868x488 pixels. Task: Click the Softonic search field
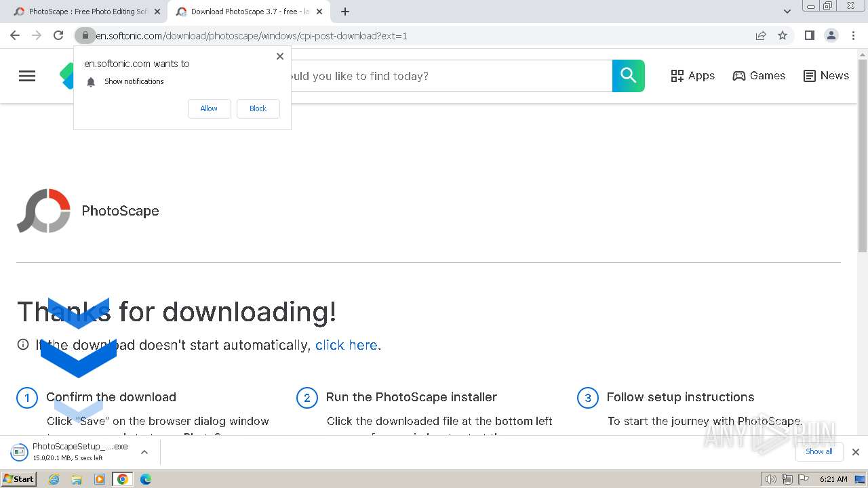pyautogui.click(x=450, y=76)
